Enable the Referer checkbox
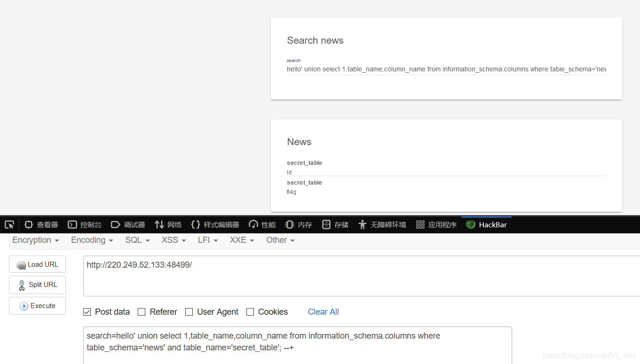640x364 pixels. [x=142, y=312]
